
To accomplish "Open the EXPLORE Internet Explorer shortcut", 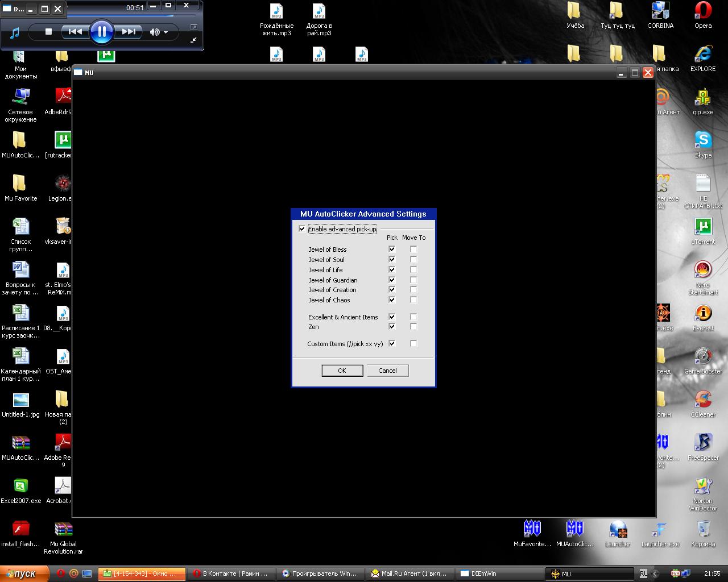I will (x=703, y=59).
